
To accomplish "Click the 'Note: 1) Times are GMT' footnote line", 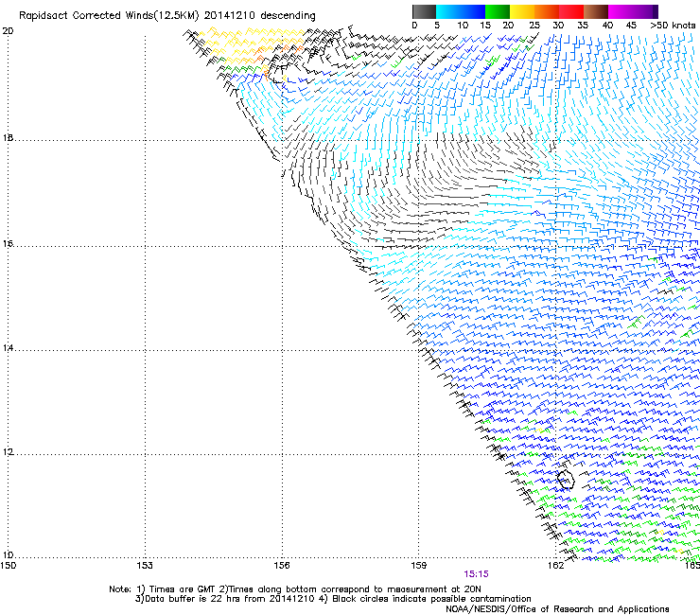I will (295, 589).
